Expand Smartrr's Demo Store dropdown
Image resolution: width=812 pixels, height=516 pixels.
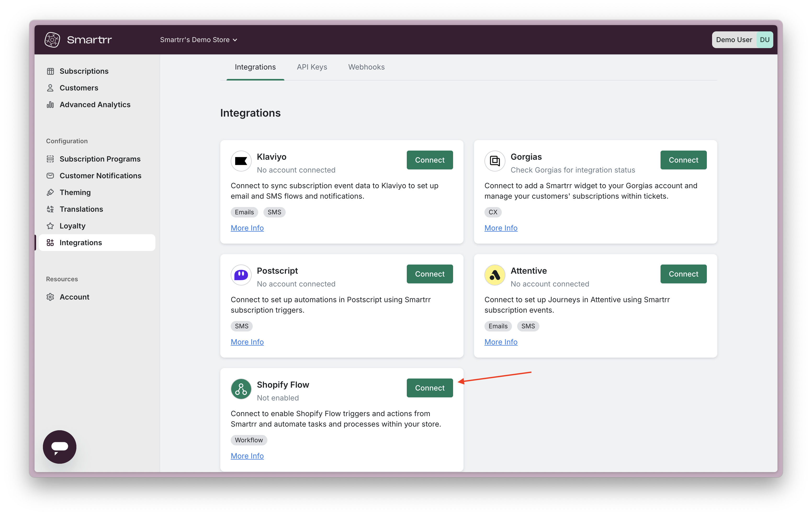click(x=199, y=40)
